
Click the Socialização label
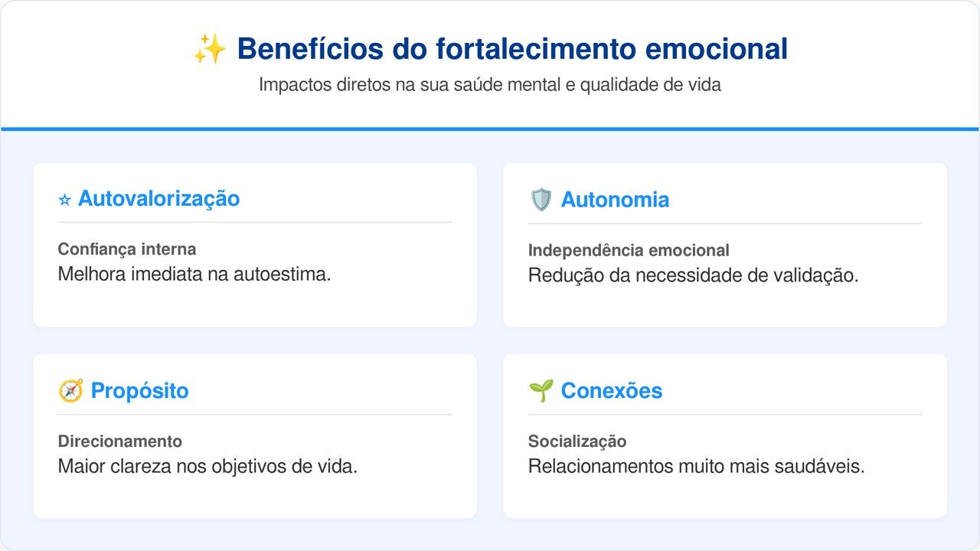(577, 442)
